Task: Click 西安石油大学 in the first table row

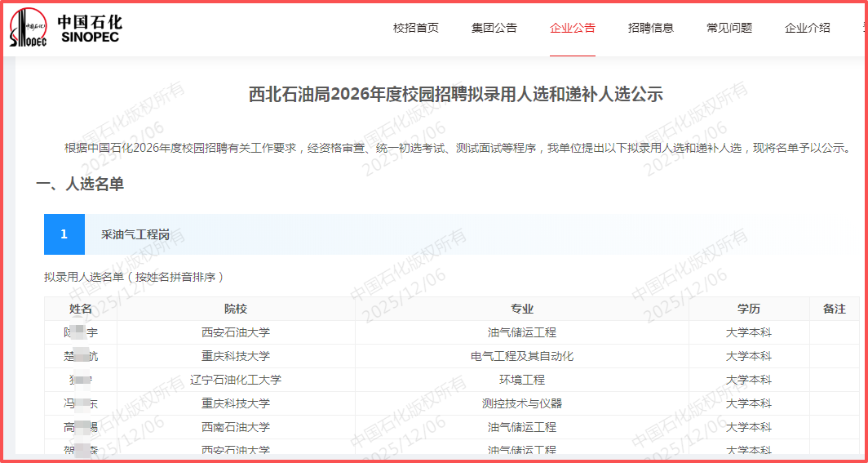Action: point(236,333)
